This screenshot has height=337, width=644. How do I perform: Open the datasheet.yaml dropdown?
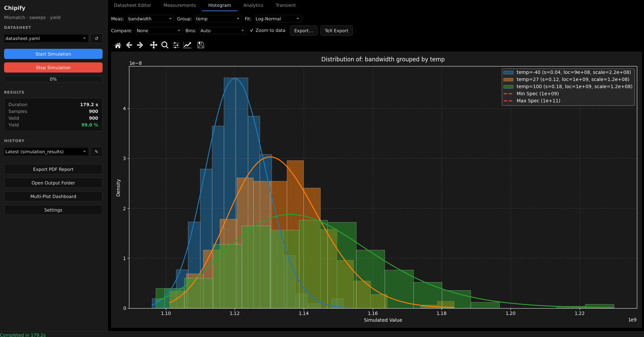46,38
